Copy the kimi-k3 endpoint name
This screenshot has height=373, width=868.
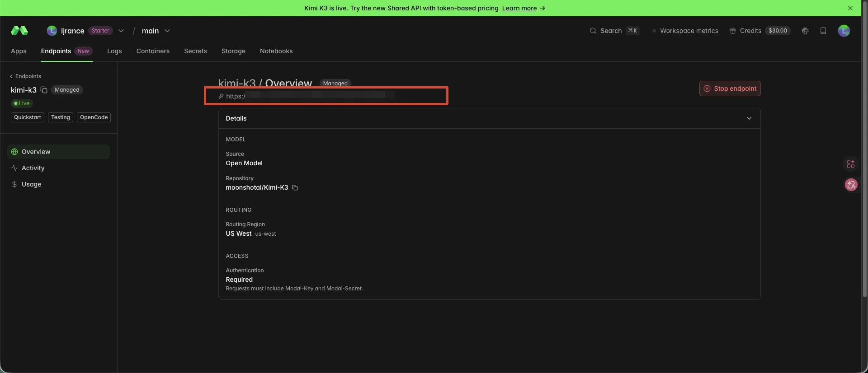(x=44, y=90)
